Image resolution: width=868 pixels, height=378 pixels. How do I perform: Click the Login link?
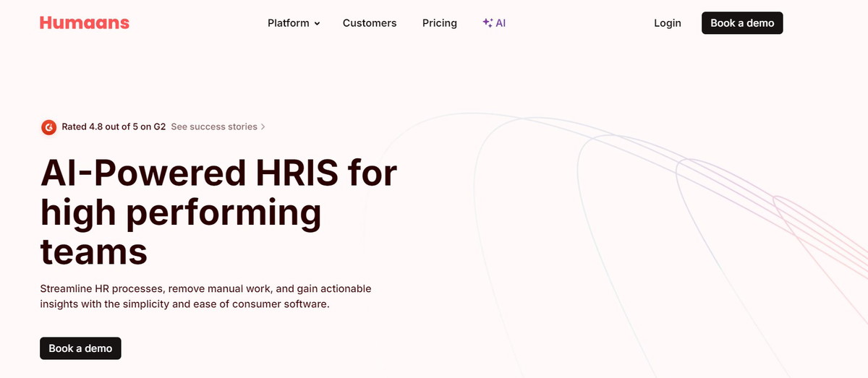(667, 23)
